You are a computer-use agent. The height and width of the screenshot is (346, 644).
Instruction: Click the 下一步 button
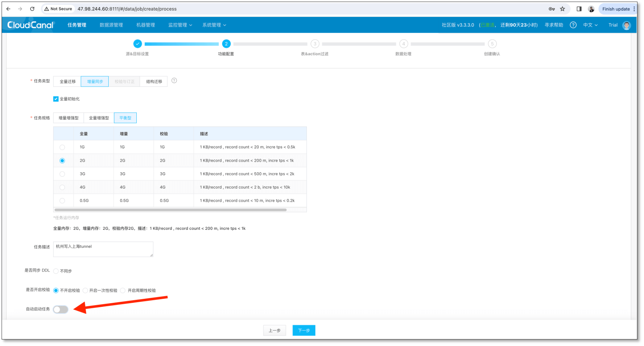coord(303,330)
